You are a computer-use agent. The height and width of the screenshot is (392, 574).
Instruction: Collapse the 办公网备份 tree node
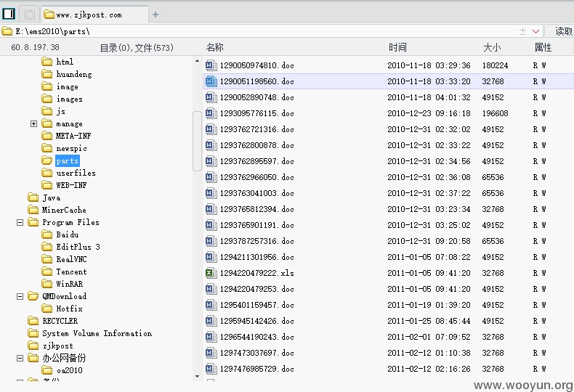pyautogui.click(x=20, y=358)
